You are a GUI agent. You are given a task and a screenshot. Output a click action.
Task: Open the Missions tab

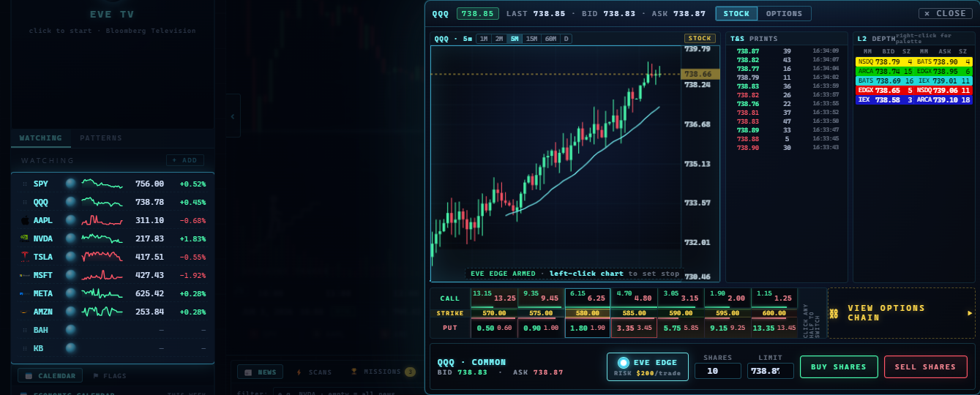point(382,372)
